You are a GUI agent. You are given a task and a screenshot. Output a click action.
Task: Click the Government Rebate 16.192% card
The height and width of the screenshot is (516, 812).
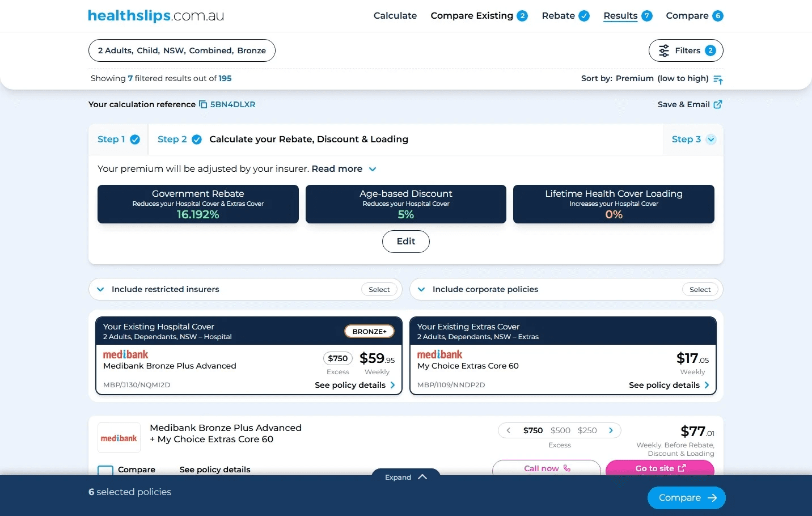tap(198, 204)
